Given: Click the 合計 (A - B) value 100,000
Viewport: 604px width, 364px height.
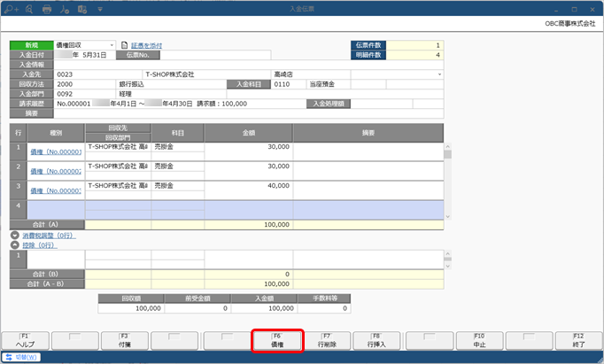Looking at the screenshot, I should click(249, 284).
